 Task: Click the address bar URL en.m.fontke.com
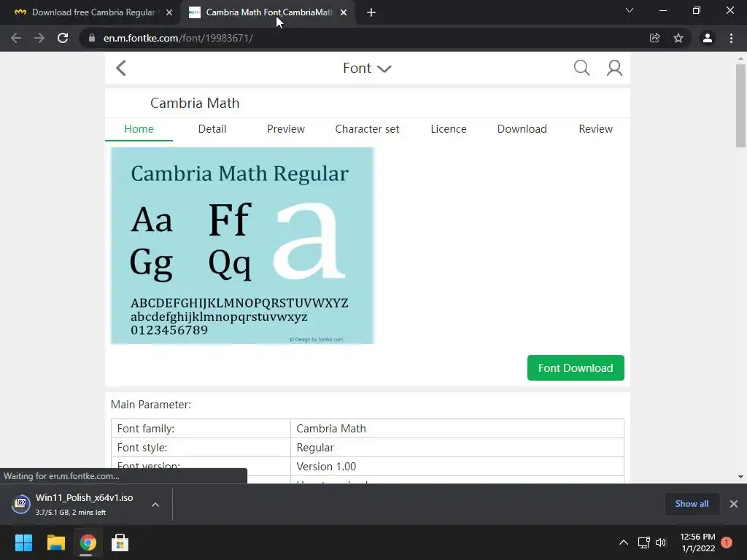coord(178,38)
